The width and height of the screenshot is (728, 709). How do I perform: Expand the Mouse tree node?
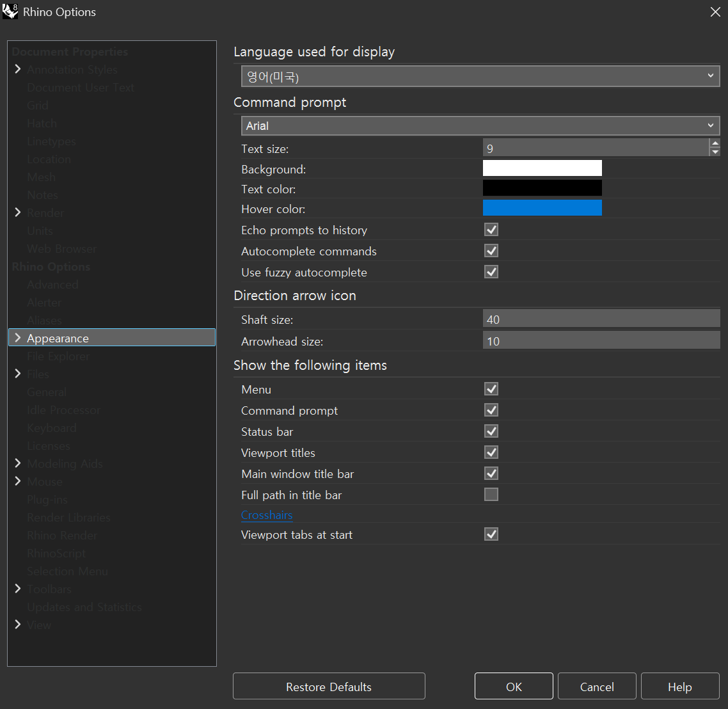pos(18,481)
